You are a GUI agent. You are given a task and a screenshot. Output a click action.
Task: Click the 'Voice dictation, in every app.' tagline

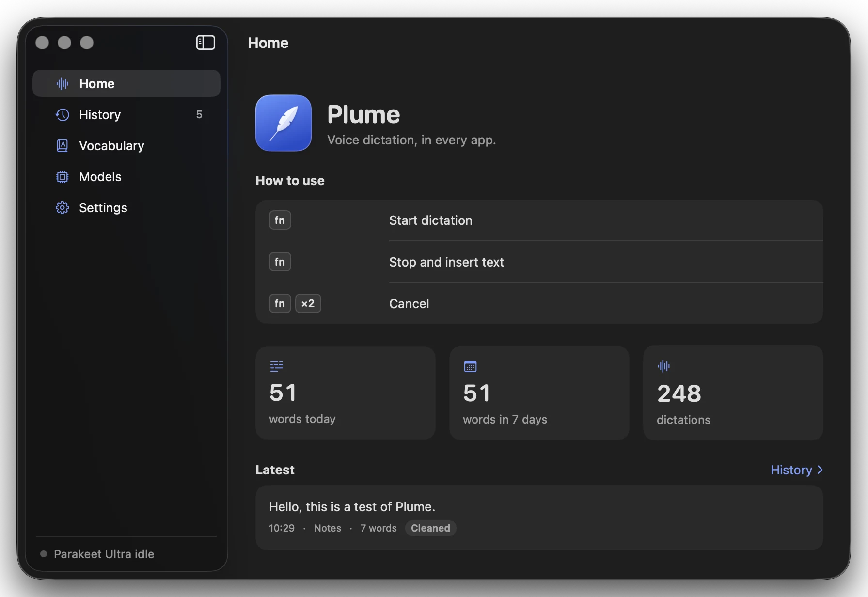tap(411, 140)
